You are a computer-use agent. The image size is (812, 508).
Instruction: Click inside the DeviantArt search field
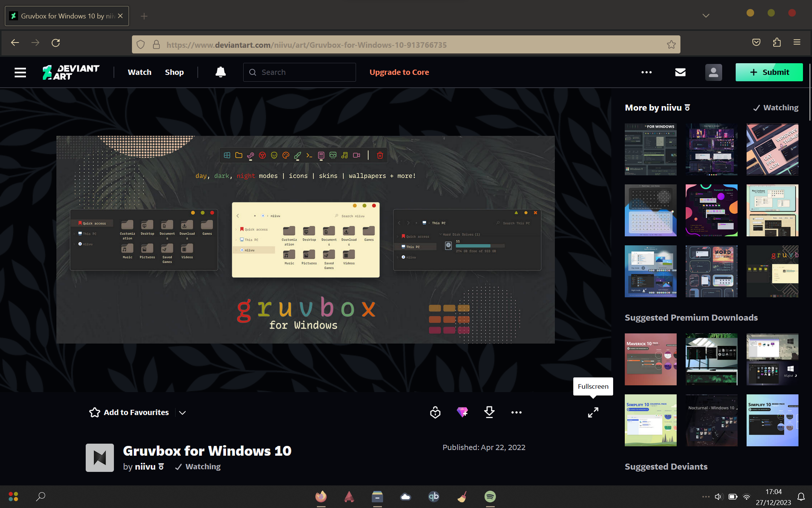coord(299,72)
